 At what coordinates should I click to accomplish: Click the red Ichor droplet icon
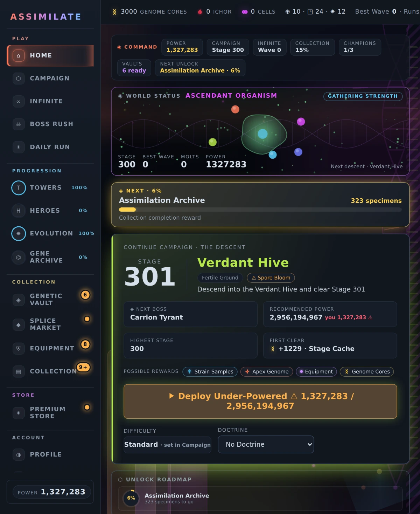[200, 12]
